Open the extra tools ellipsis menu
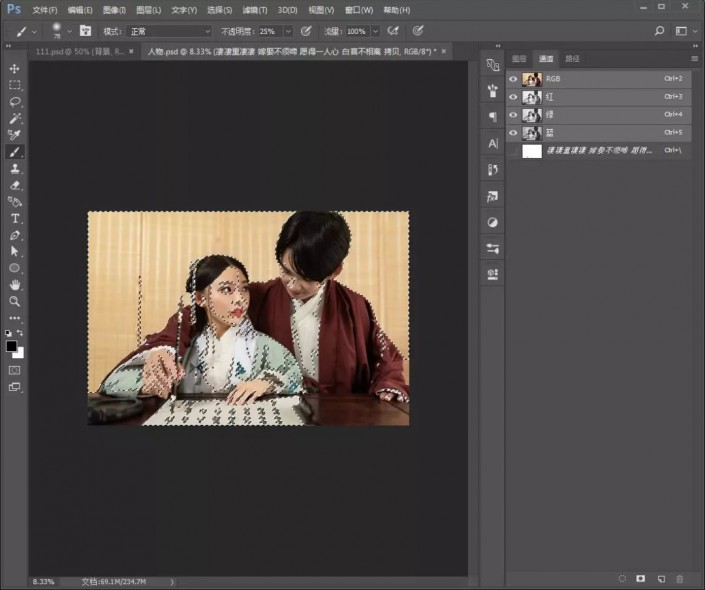The width and height of the screenshot is (705, 590). (x=14, y=318)
